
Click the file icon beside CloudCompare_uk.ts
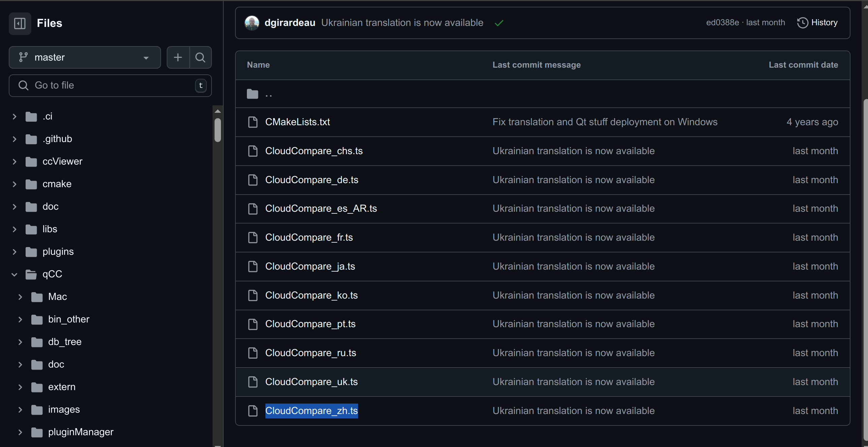tap(253, 382)
